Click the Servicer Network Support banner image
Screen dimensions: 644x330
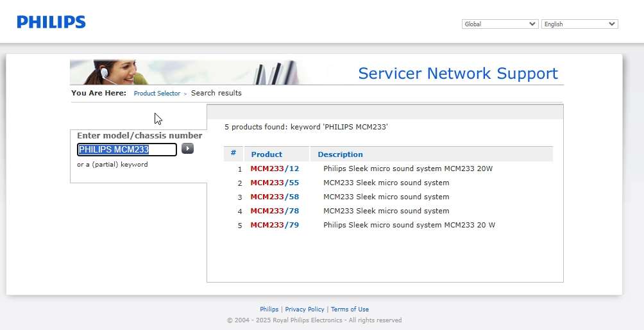(x=317, y=72)
